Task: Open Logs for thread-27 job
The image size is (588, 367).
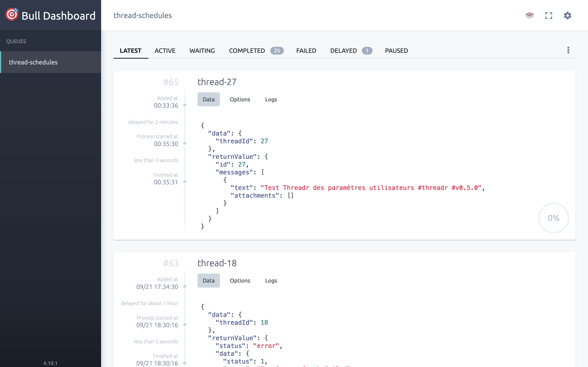Action: [x=271, y=99]
